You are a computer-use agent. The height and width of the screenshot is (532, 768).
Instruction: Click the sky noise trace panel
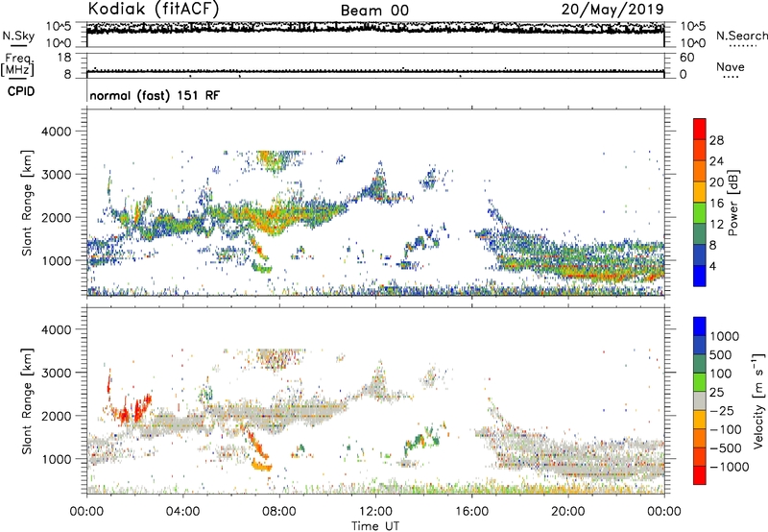click(x=375, y=35)
